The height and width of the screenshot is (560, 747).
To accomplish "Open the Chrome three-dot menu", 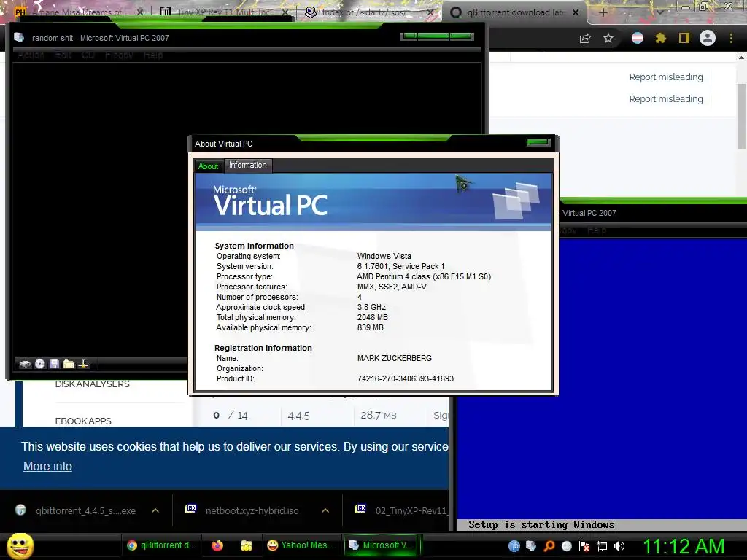I will [x=731, y=38].
